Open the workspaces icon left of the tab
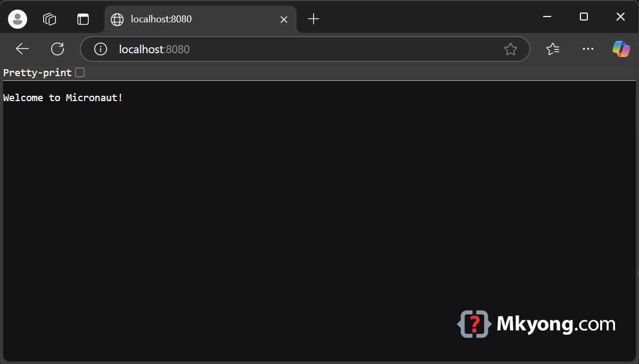The height and width of the screenshot is (364, 639). [49, 19]
